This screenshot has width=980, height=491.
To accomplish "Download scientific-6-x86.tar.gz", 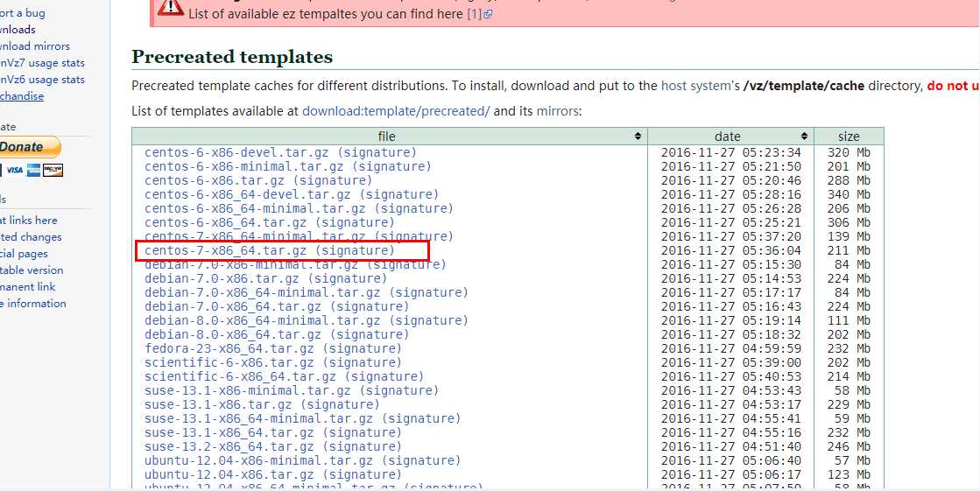I will click(x=229, y=362).
